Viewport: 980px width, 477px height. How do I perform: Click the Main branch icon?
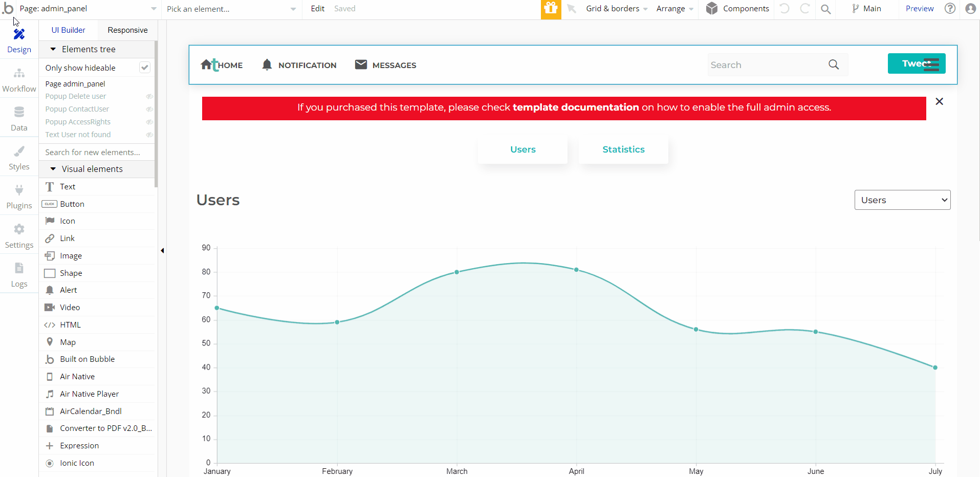tap(855, 8)
